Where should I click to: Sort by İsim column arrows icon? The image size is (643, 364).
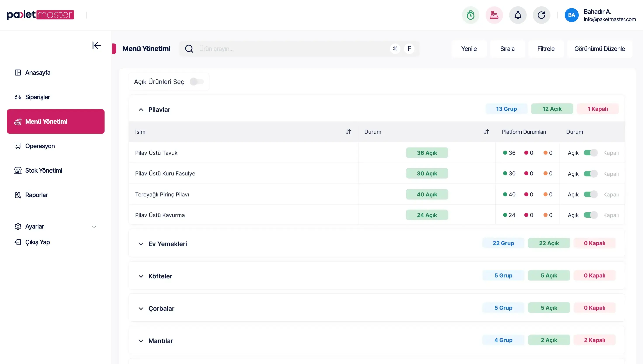click(x=348, y=132)
